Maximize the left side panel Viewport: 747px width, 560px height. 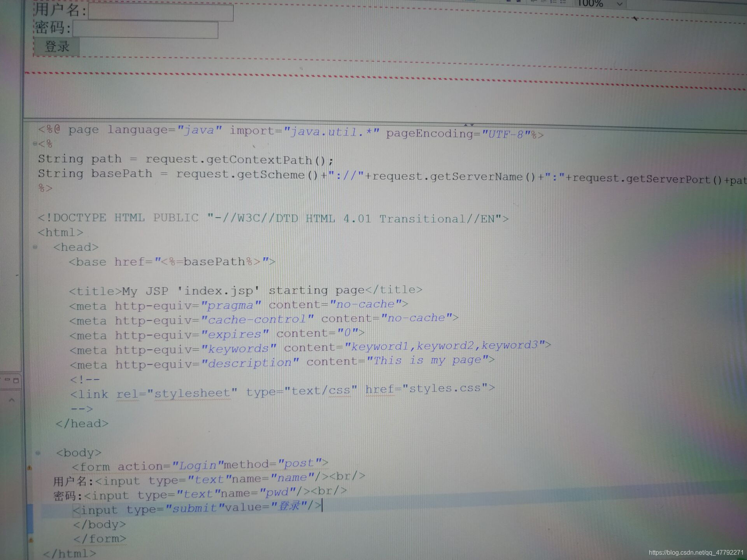pyautogui.click(x=16, y=380)
